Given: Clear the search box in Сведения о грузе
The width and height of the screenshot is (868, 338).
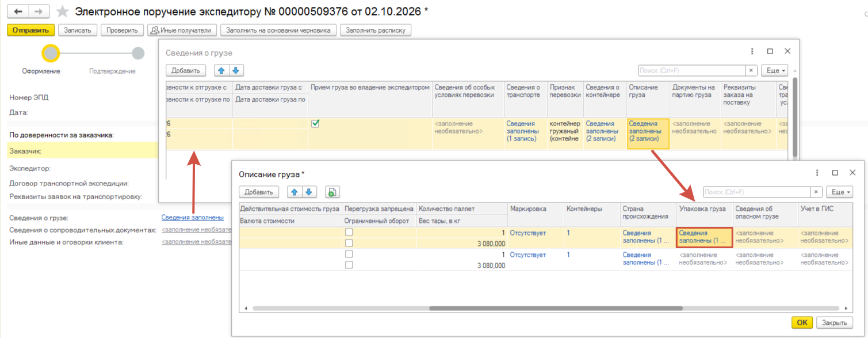Looking at the screenshot, I should point(751,70).
